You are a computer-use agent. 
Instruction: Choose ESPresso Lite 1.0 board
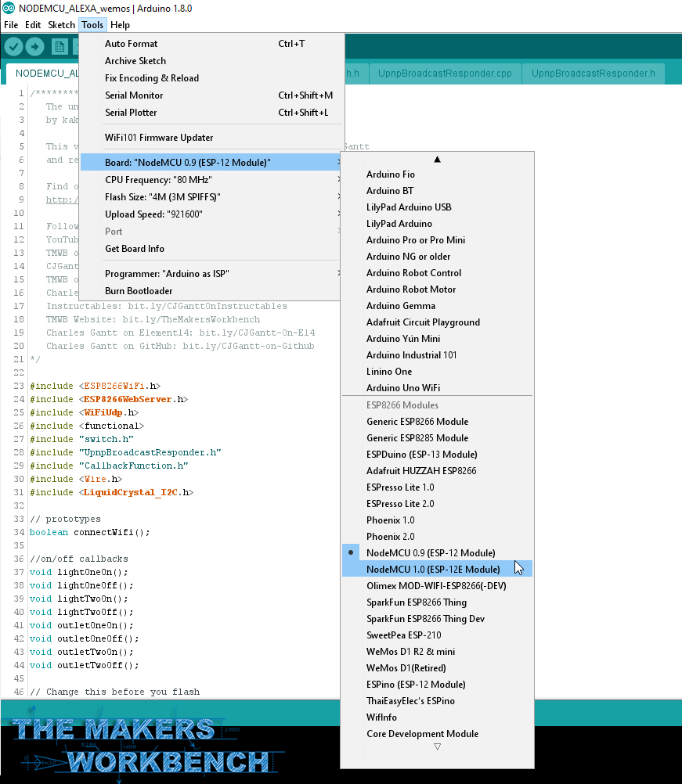438,487
